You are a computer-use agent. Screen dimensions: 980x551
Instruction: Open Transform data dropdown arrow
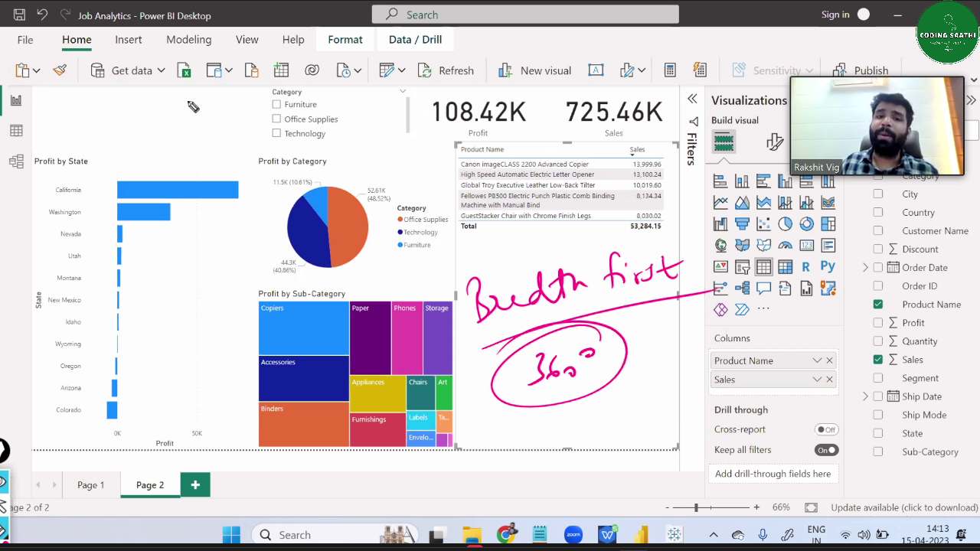[x=400, y=70]
